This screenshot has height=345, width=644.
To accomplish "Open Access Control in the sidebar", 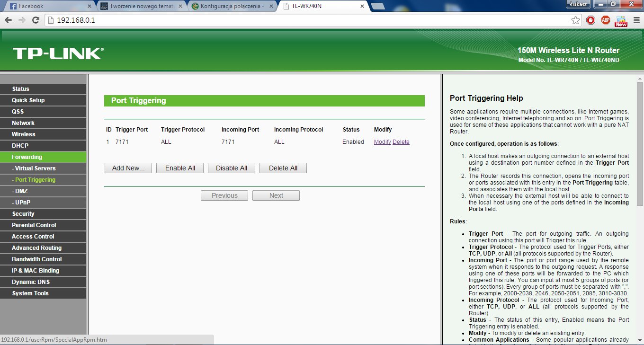I will point(43,237).
